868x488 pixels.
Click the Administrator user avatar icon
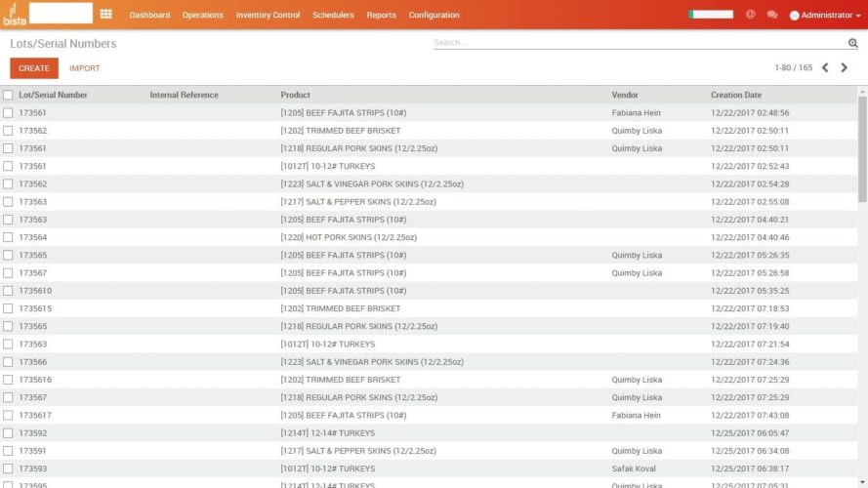794,16
